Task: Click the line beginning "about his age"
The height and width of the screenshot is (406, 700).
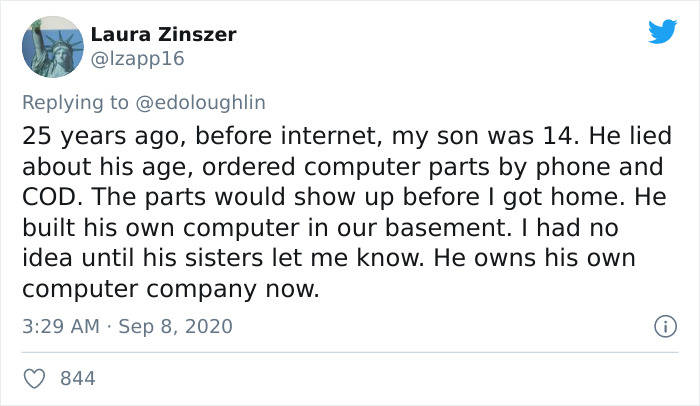Action: [343, 167]
